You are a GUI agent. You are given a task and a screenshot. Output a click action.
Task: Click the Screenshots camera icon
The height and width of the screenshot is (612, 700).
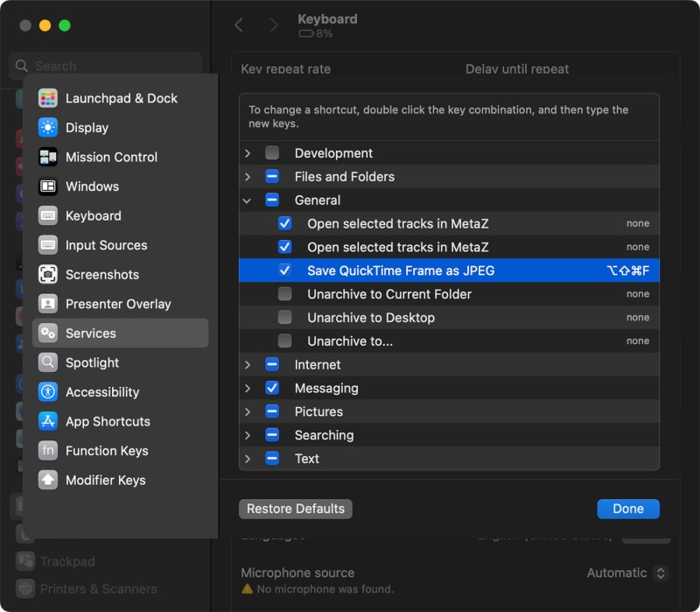[48, 275]
